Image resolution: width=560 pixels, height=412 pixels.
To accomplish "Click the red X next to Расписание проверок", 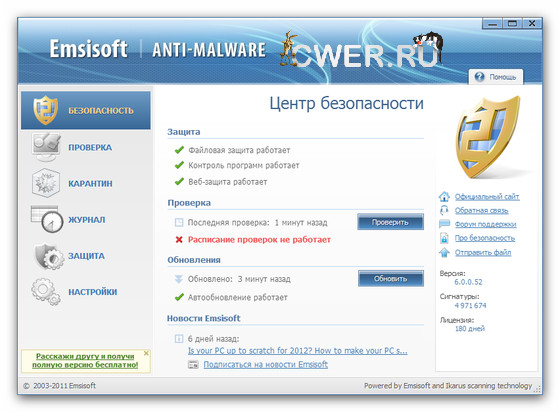I will coord(179,240).
